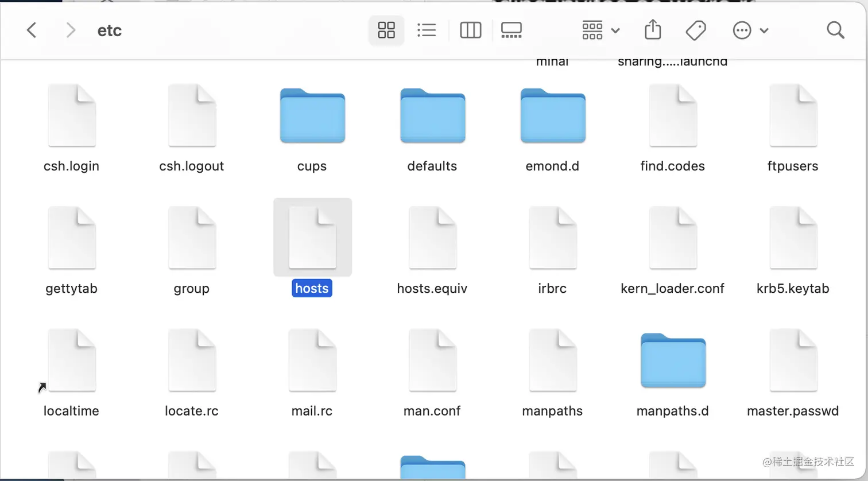Viewport: 868px width, 481px height.
Task: Click the 'hosts.equiv' filename label
Action: coord(432,288)
